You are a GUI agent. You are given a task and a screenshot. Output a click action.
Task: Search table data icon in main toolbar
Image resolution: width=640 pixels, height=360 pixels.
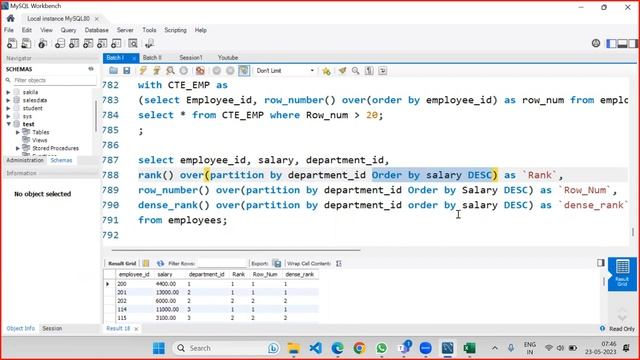pyautogui.click(x=133, y=43)
